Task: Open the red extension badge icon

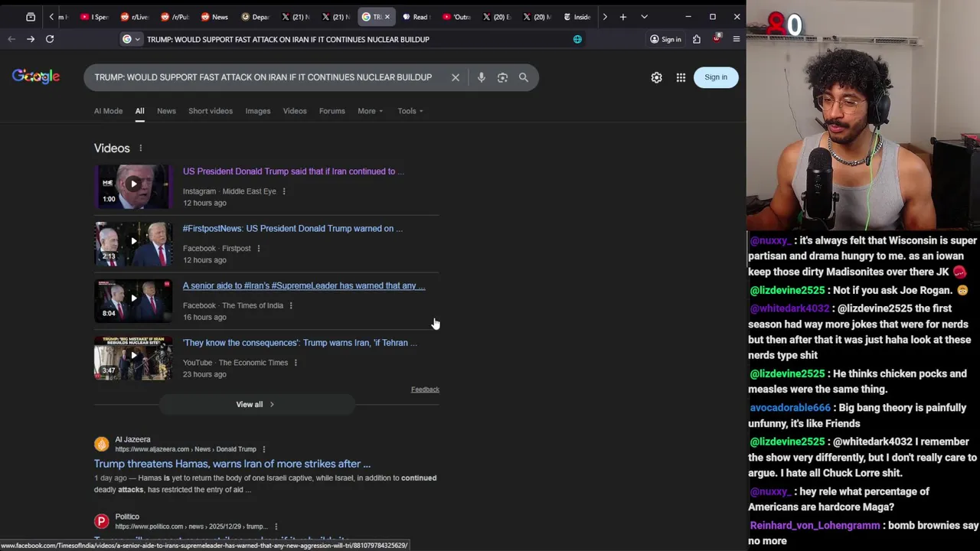Action: coord(717,39)
